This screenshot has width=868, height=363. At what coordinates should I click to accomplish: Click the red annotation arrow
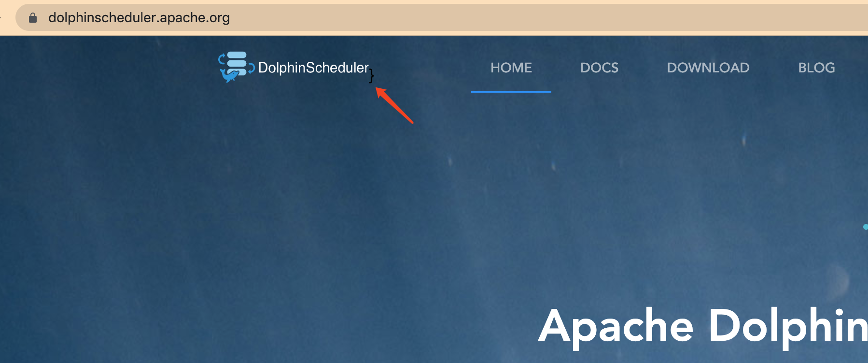394,105
